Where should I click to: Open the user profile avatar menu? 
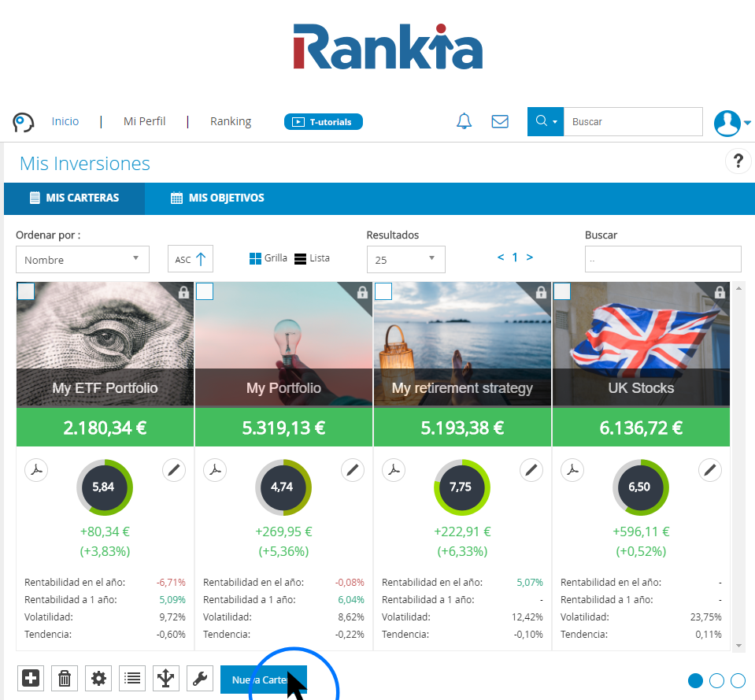click(x=731, y=122)
